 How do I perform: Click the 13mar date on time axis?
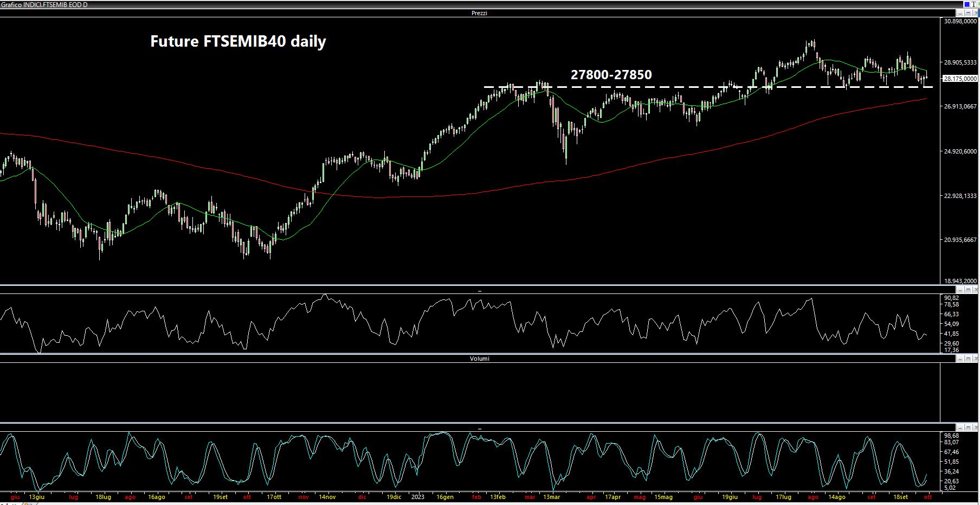click(551, 497)
